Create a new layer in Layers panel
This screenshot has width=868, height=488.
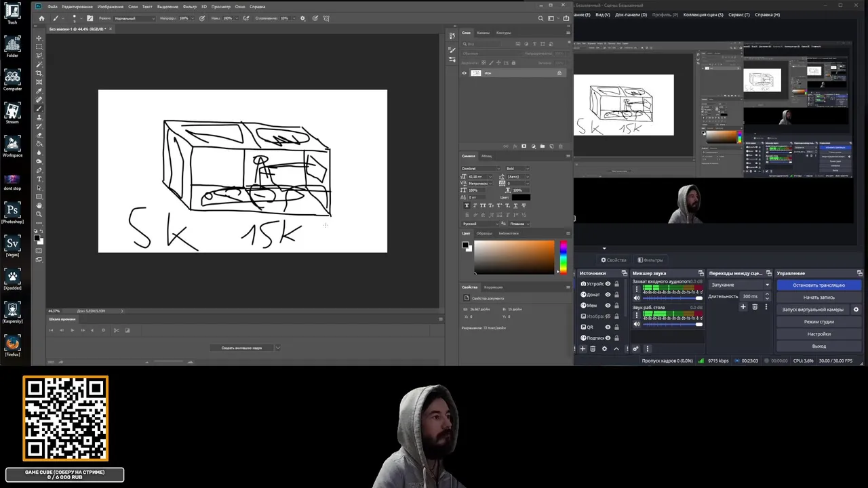pos(551,146)
